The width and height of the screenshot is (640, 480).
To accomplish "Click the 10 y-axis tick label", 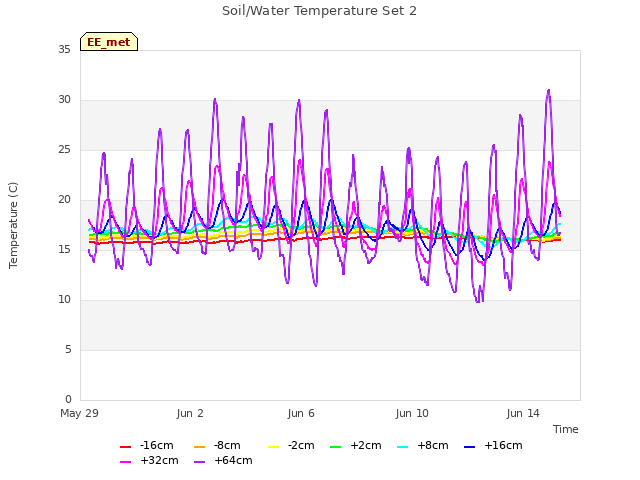I will pyautogui.click(x=64, y=300).
